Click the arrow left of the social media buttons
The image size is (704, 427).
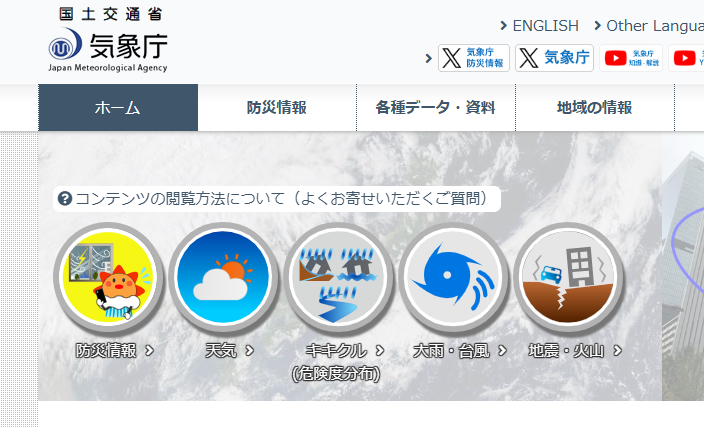[429, 59]
